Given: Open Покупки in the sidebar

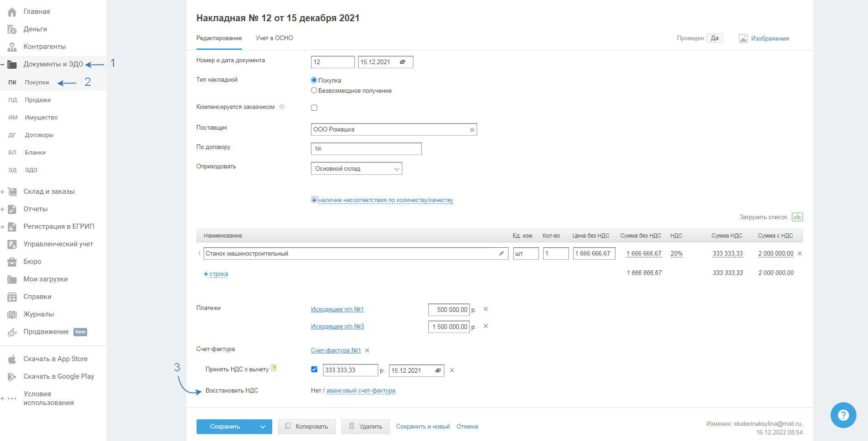Looking at the screenshot, I should pos(37,83).
